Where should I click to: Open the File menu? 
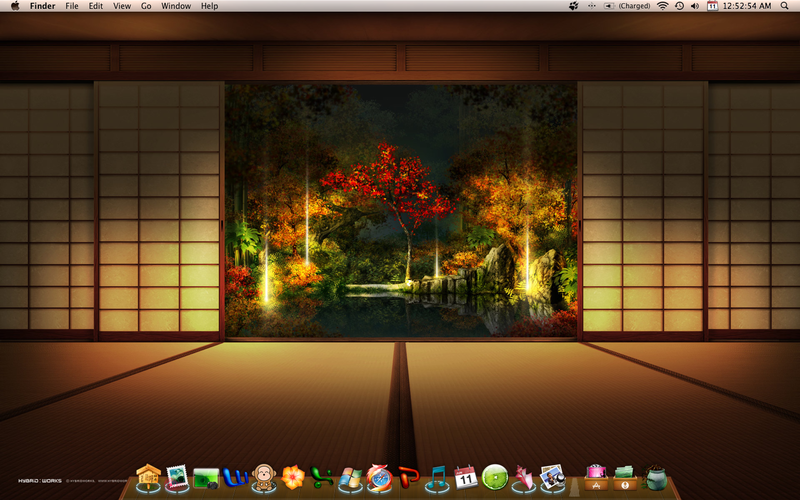(x=72, y=6)
